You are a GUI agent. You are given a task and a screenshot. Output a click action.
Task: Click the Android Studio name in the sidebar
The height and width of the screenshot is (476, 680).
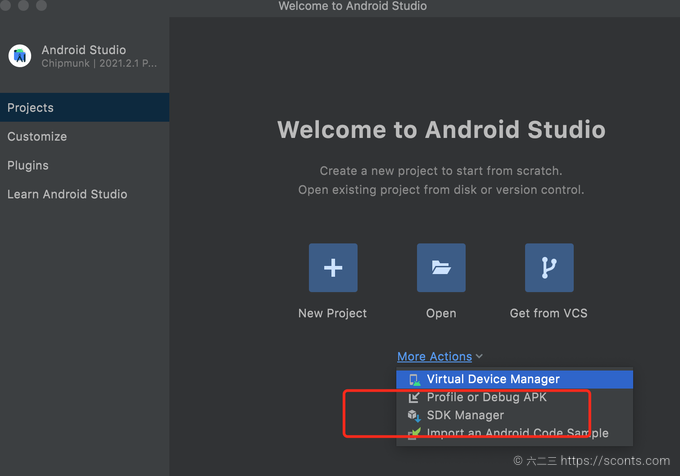click(84, 50)
